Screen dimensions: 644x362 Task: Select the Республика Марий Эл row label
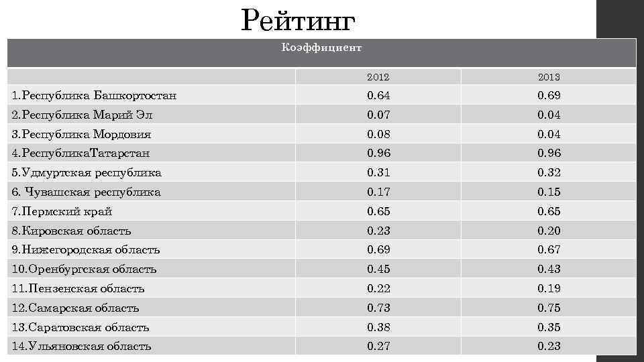(x=81, y=115)
